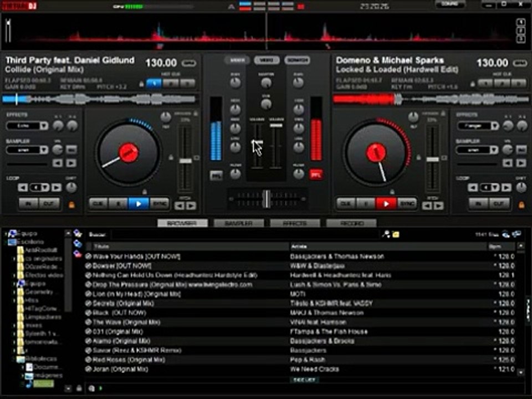Pause the left deck with the pause button

coord(118,204)
